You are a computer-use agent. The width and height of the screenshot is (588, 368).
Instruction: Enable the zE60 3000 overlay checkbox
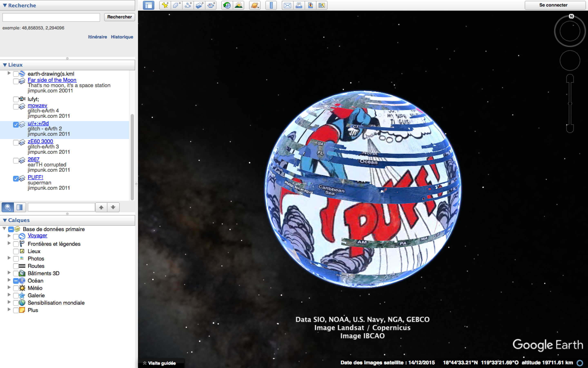[16, 143]
